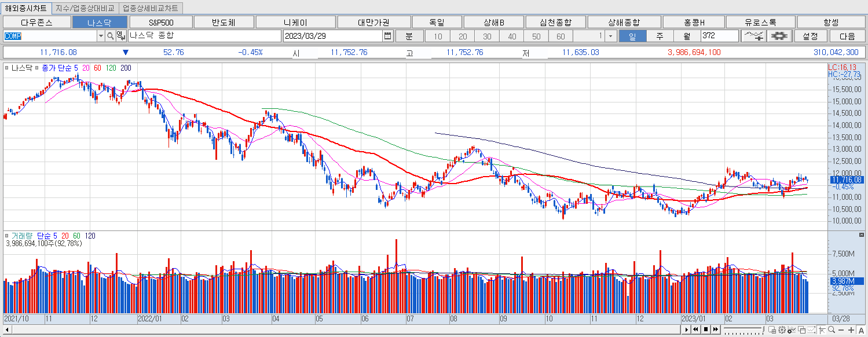Click the add-indicator chart icon in bottom toolbar
The image size is (868, 337).
(x=792, y=330)
